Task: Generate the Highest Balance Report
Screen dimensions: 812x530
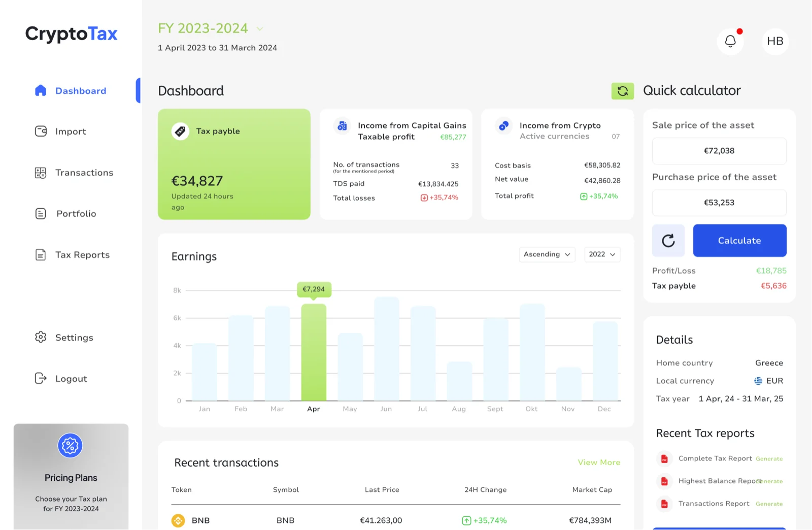Action: coord(771,481)
